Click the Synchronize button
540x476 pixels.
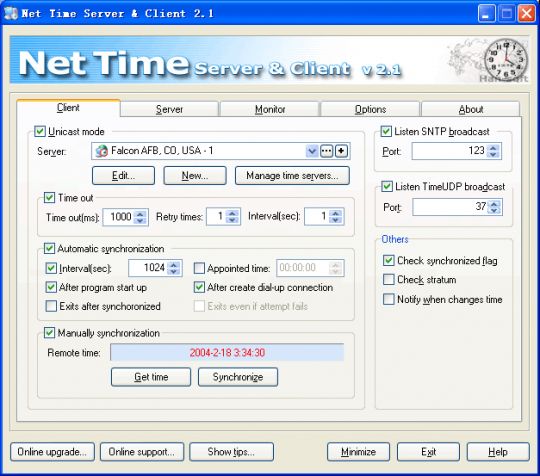tap(238, 377)
